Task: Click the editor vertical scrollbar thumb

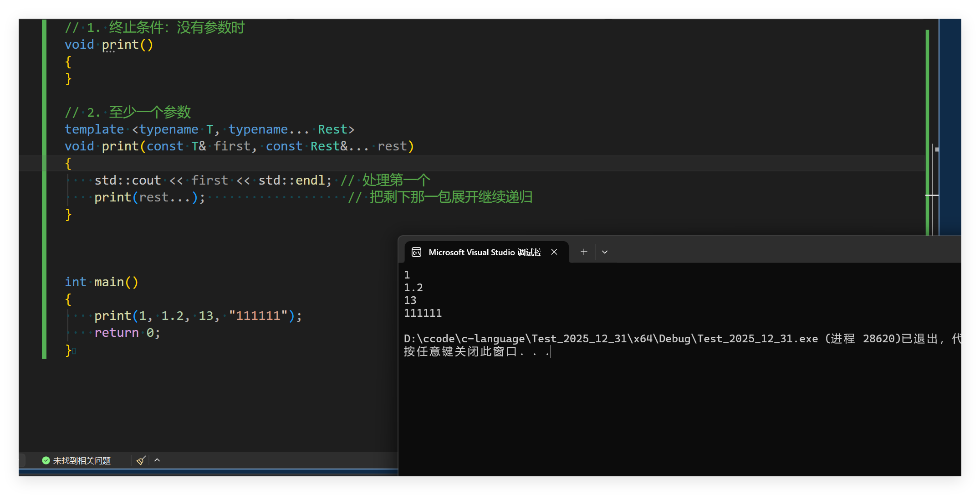Action: tap(933, 182)
